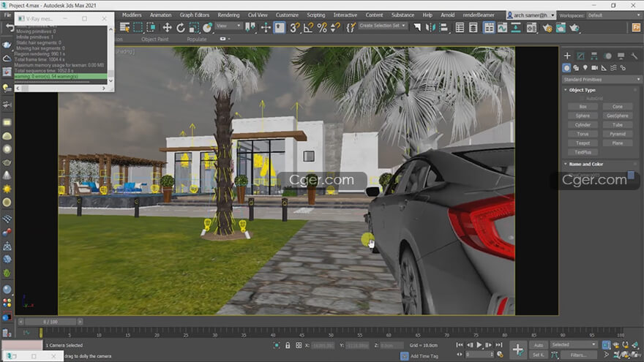Switch to the Create panel tab
Screen dimensions: 644x362
(567, 56)
